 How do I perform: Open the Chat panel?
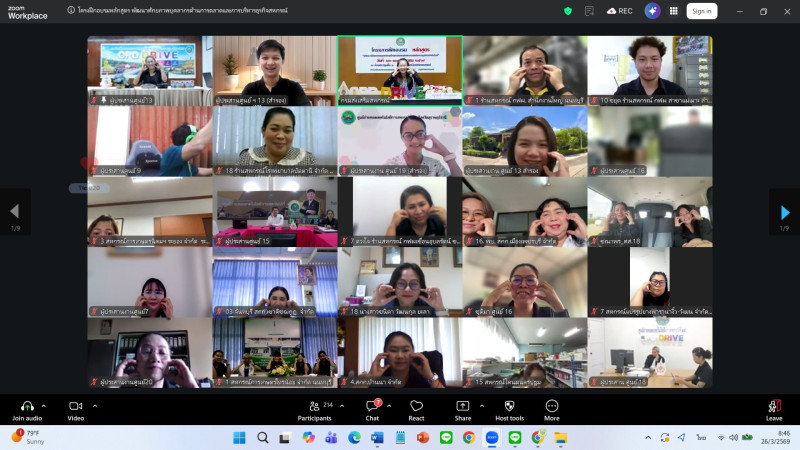(371, 406)
